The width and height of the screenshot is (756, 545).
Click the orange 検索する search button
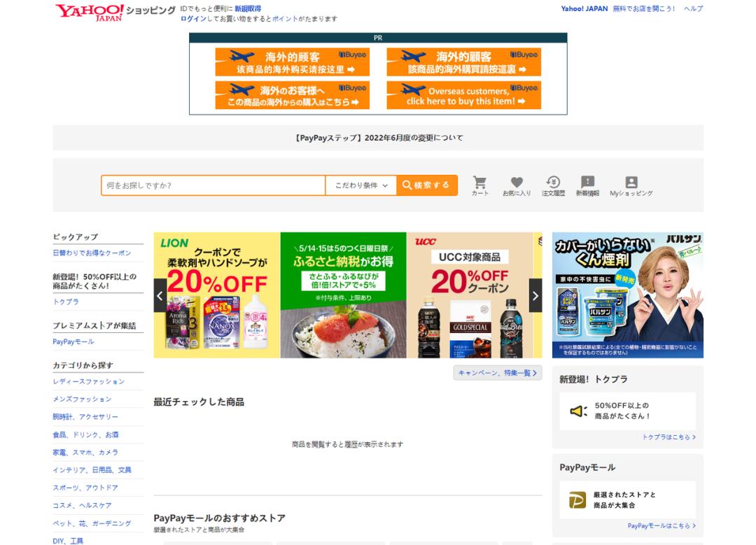click(427, 185)
